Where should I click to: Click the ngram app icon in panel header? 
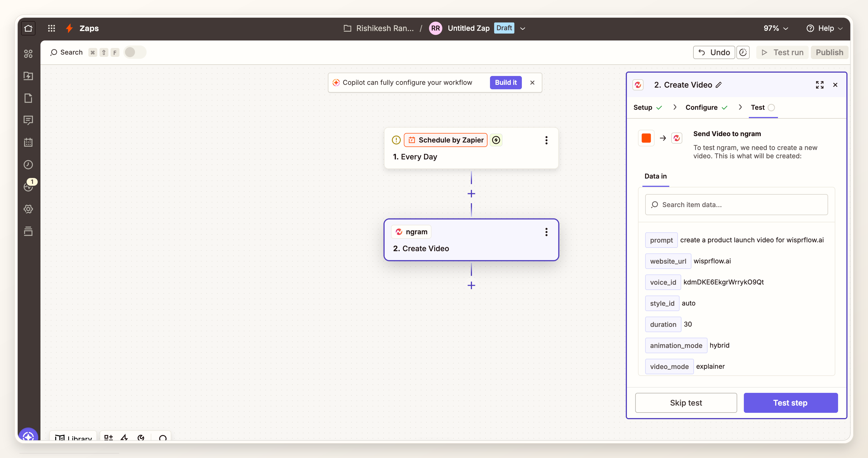638,85
